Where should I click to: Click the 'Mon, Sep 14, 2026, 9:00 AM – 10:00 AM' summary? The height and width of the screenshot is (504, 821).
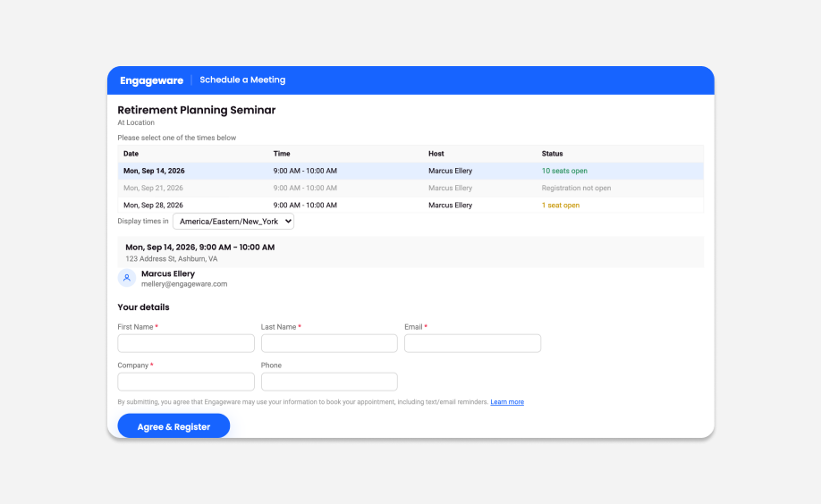point(200,247)
